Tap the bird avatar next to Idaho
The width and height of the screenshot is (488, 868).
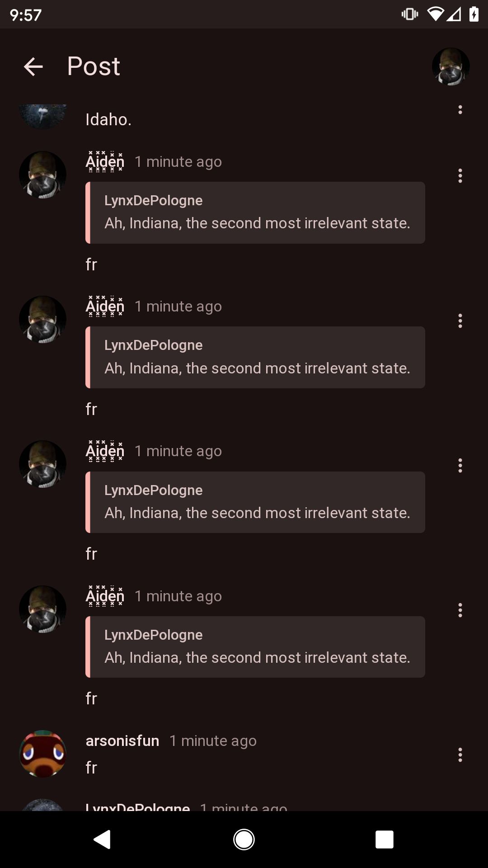coord(43,116)
